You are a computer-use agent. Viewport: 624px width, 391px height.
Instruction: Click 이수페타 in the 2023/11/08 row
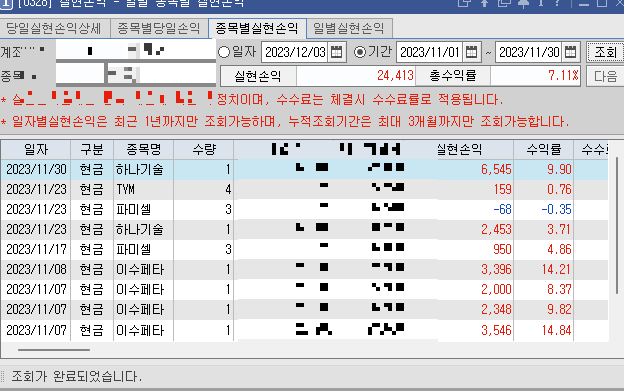144,269
